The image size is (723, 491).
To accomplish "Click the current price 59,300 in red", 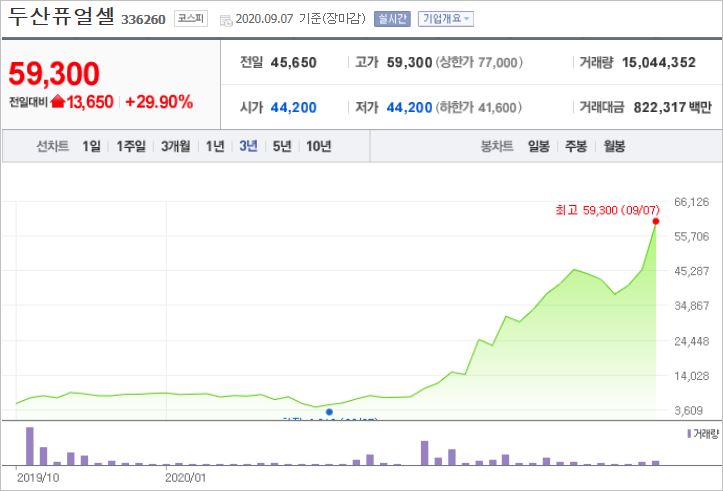I will [x=54, y=73].
